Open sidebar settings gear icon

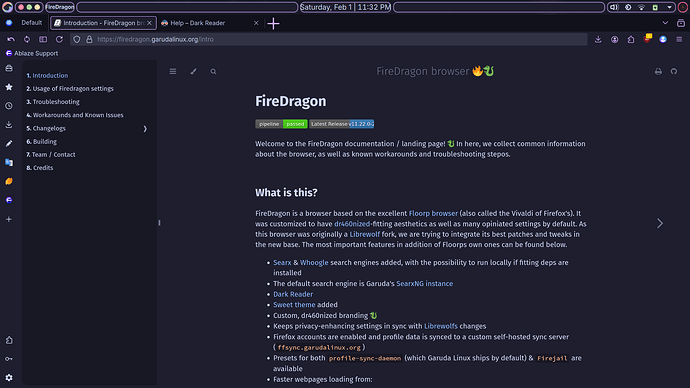click(x=9, y=377)
